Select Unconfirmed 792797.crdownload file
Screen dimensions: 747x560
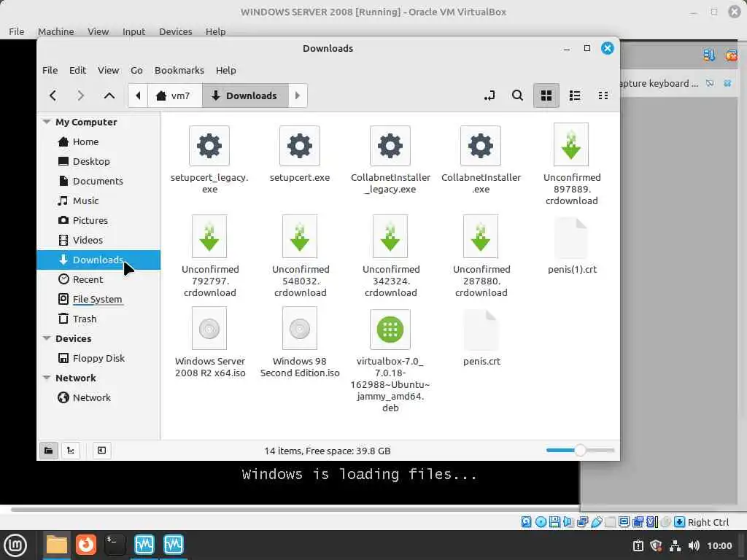[x=209, y=256]
